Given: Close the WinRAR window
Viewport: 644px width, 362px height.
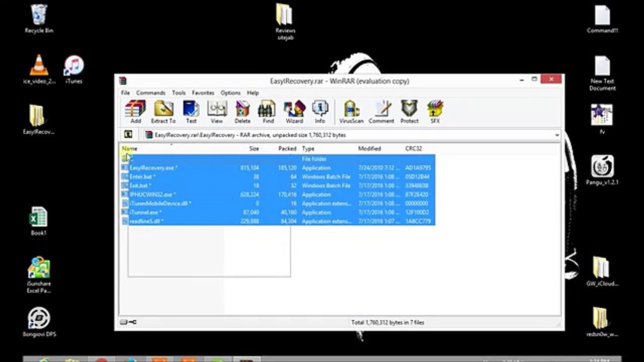Looking at the screenshot, I should pyautogui.click(x=551, y=79).
